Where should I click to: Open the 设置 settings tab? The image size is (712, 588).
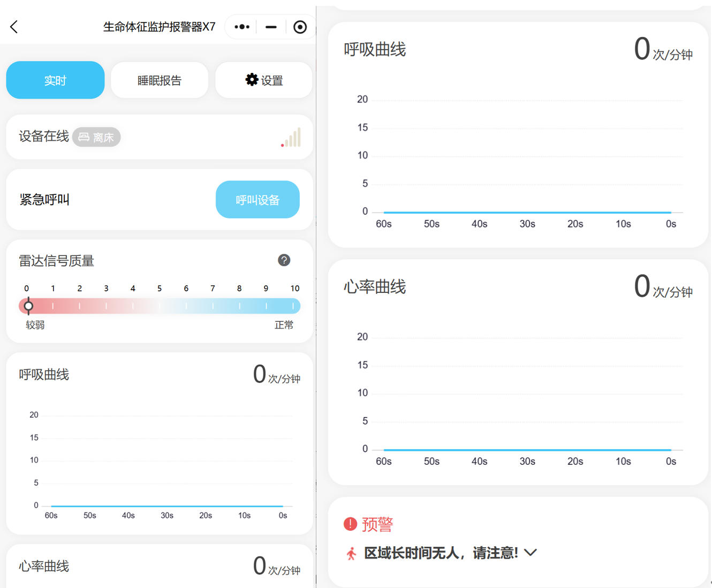point(264,80)
